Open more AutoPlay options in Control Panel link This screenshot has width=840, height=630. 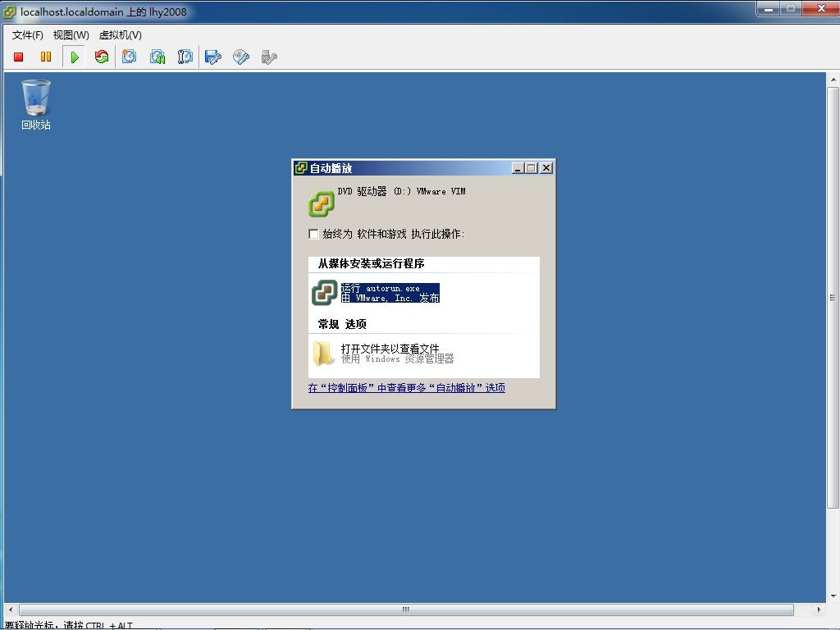pyautogui.click(x=407, y=388)
